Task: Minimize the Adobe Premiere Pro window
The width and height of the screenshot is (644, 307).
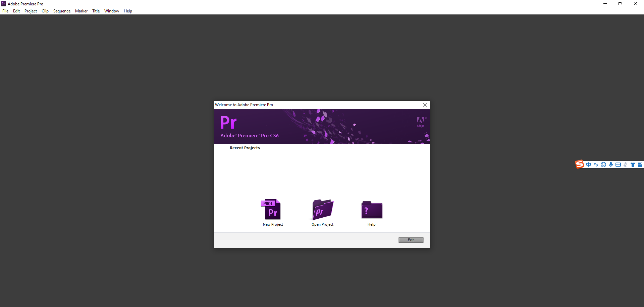Action: (605, 4)
